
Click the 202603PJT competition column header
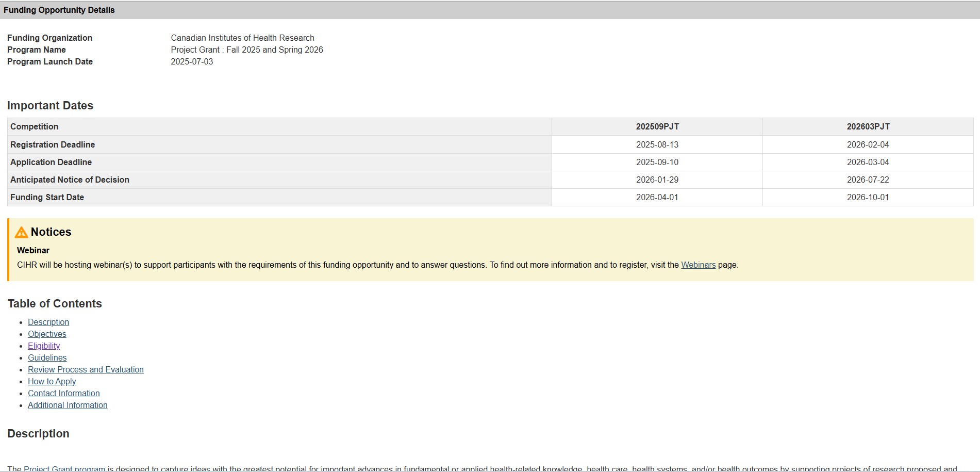(x=868, y=126)
